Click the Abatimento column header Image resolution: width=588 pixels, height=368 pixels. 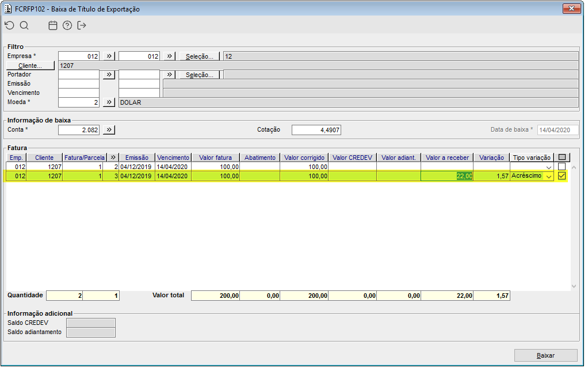[x=260, y=158]
